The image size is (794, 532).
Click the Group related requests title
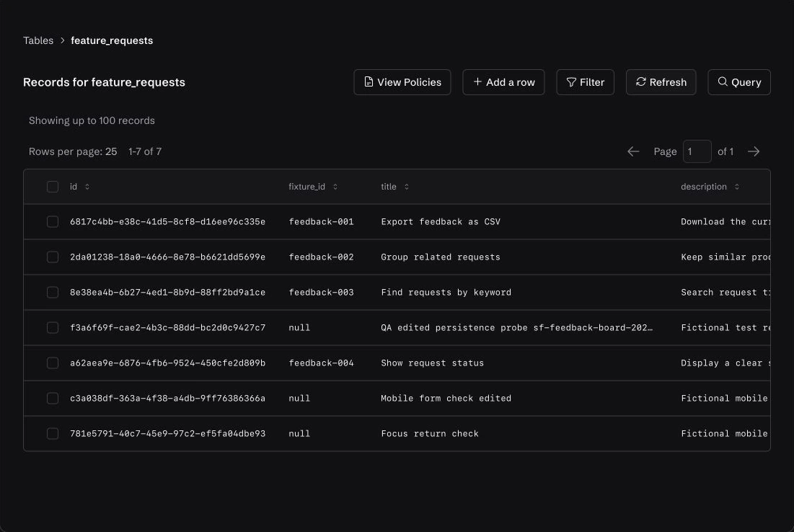coord(441,257)
